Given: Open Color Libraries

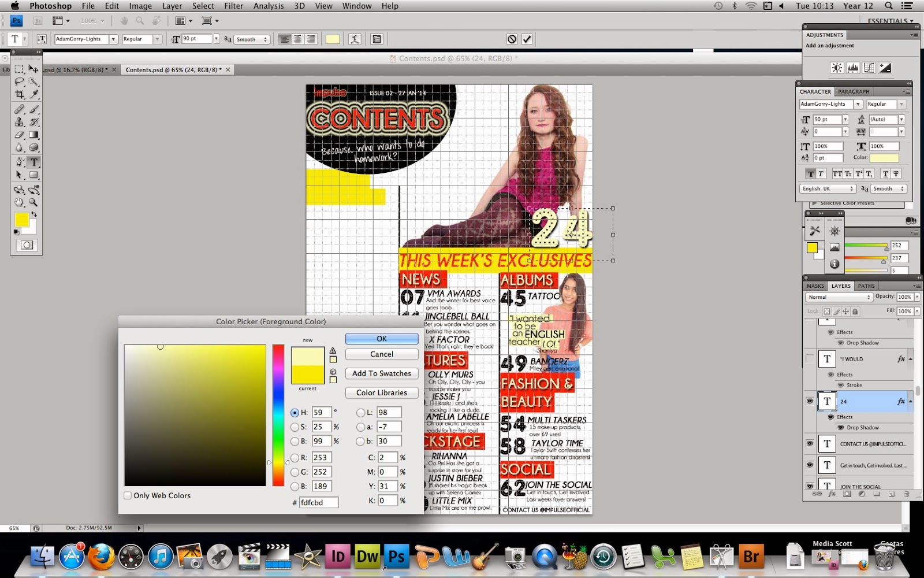Looking at the screenshot, I should click(382, 392).
